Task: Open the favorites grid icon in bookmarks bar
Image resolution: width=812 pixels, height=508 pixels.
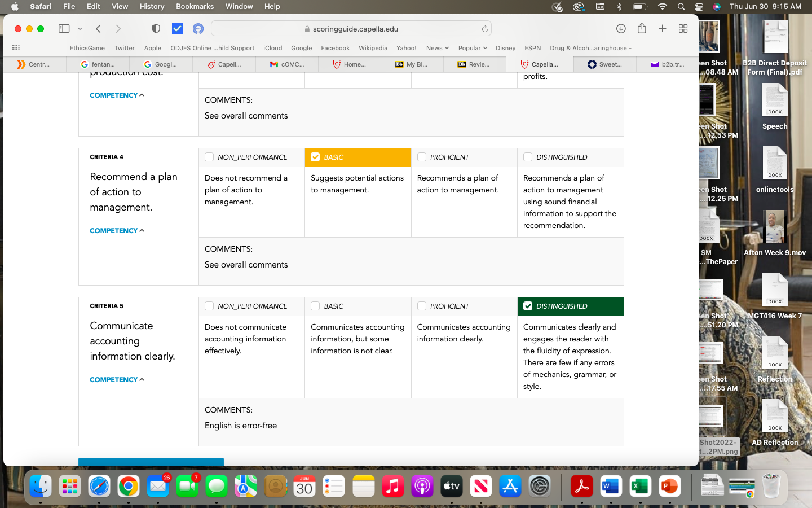Action: (16, 48)
